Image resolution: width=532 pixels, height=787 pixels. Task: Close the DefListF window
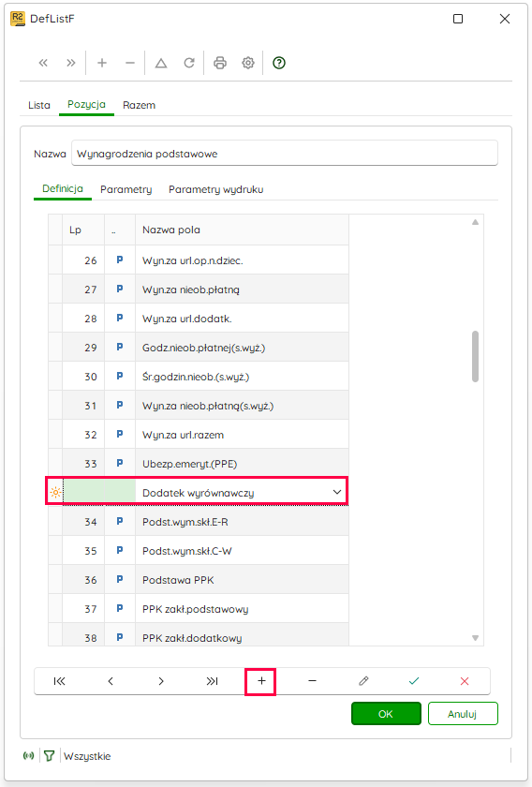[x=505, y=19]
